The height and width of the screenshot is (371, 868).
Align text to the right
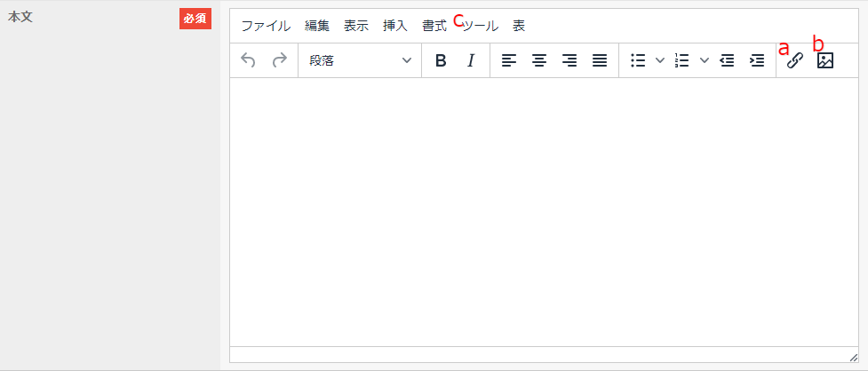(x=569, y=60)
